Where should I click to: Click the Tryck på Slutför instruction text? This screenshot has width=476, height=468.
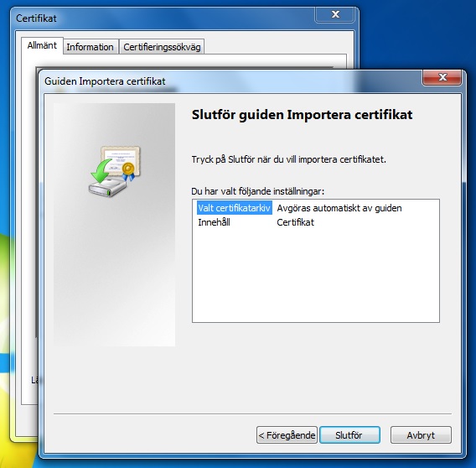(288, 159)
